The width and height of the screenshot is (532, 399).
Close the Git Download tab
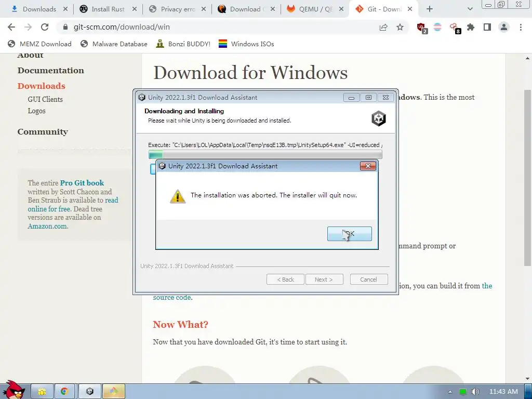pyautogui.click(x=410, y=9)
